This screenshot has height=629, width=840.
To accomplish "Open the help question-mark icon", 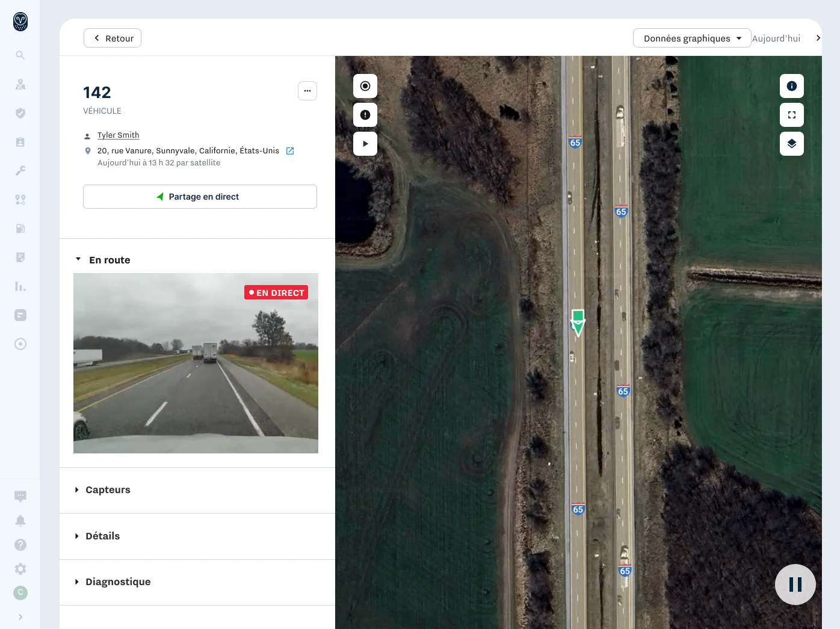I will pyautogui.click(x=20, y=544).
